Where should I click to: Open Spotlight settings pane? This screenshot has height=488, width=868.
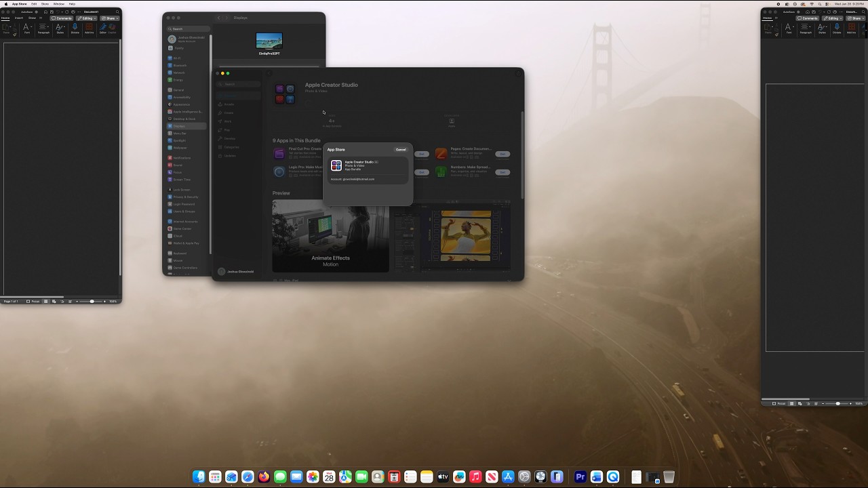(x=188, y=140)
